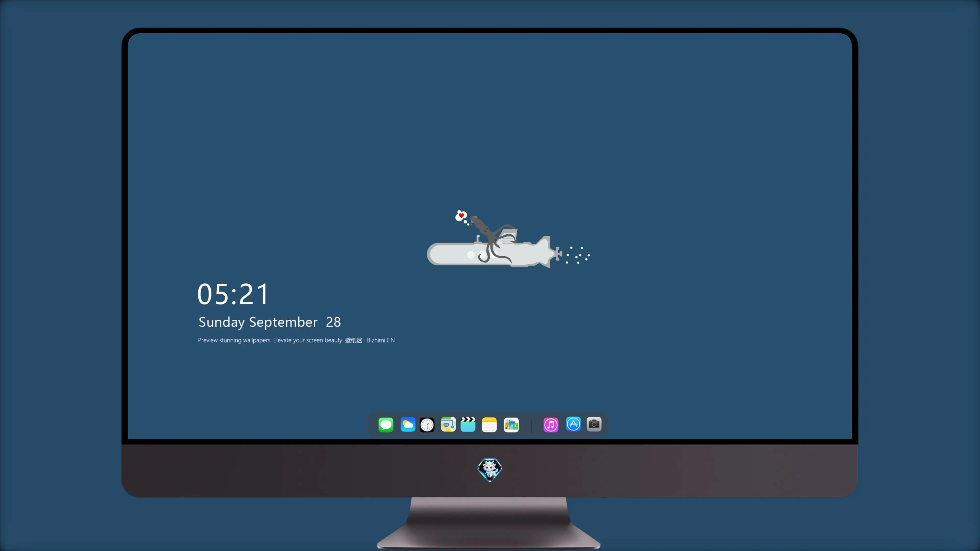Image resolution: width=980 pixels, height=551 pixels.
Task: Click the Bizhimi.CN wallpaper preview caption
Action: click(296, 340)
